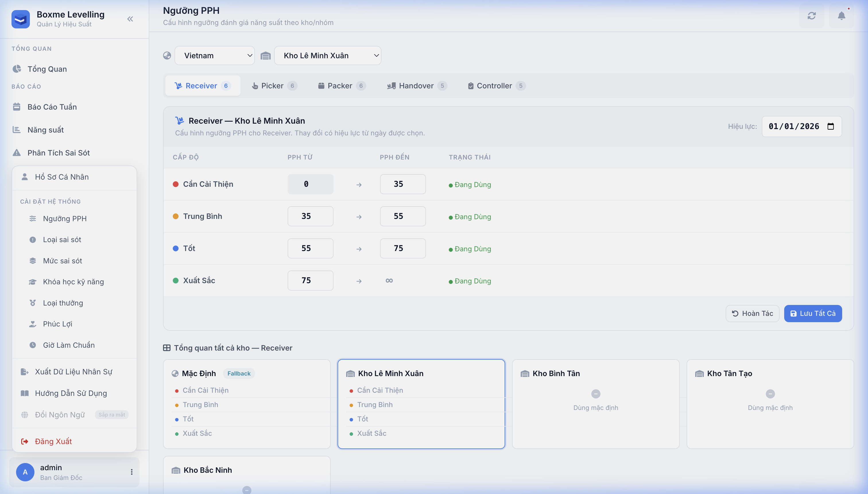
Task: Open calendar picker icon in Hiệu lực field
Action: click(831, 127)
